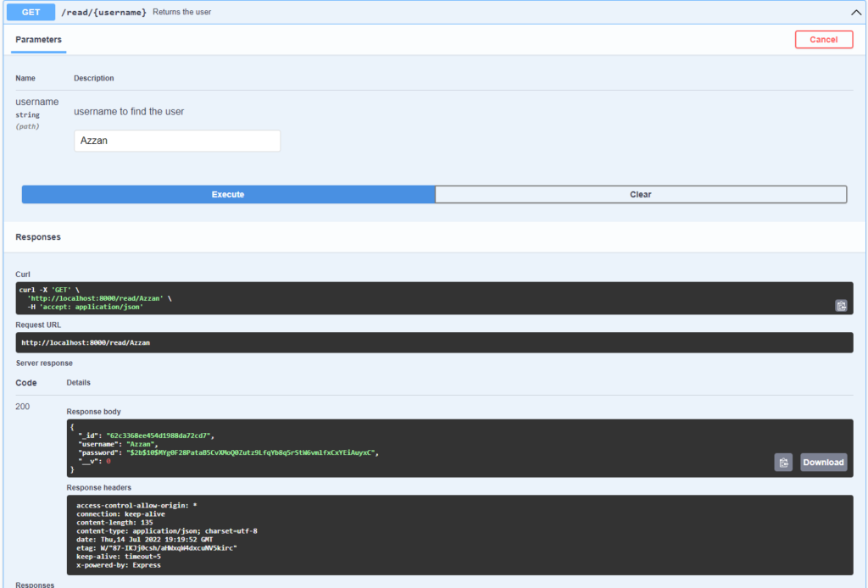The width and height of the screenshot is (868, 588).
Task: Cancel the try-it-out mode
Action: point(823,39)
